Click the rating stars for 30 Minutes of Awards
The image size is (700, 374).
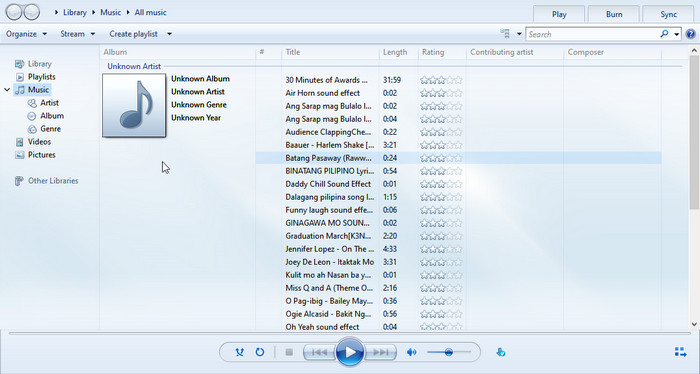pos(441,80)
